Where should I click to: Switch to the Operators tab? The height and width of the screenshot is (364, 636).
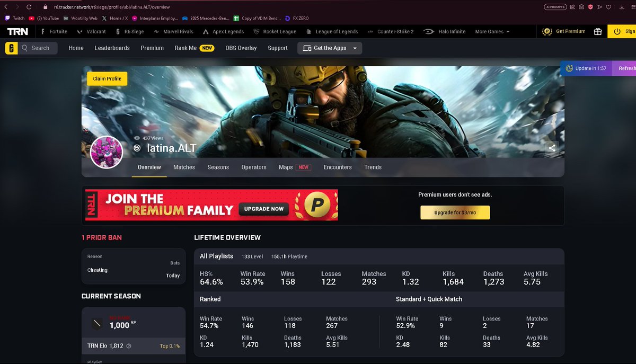254,167
